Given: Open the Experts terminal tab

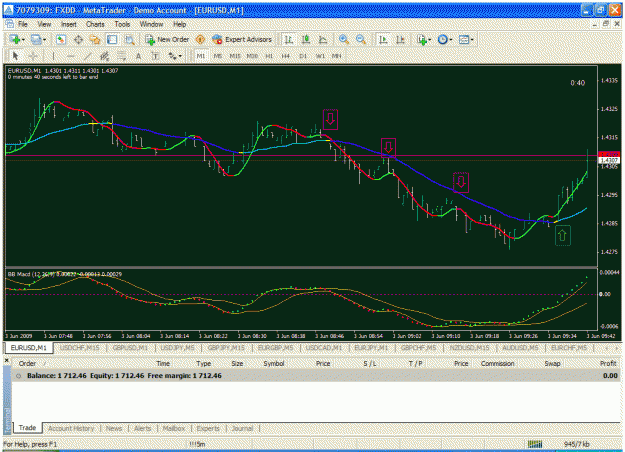Looking at the screenshot, I should tap(208, 428).
